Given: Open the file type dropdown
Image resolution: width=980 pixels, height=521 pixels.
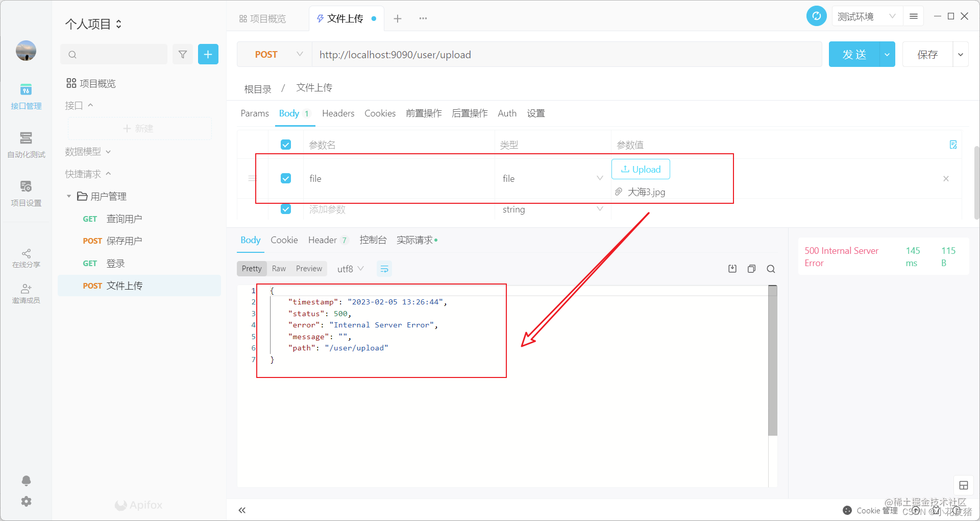Looking at the screenshot, I should 553,178.
